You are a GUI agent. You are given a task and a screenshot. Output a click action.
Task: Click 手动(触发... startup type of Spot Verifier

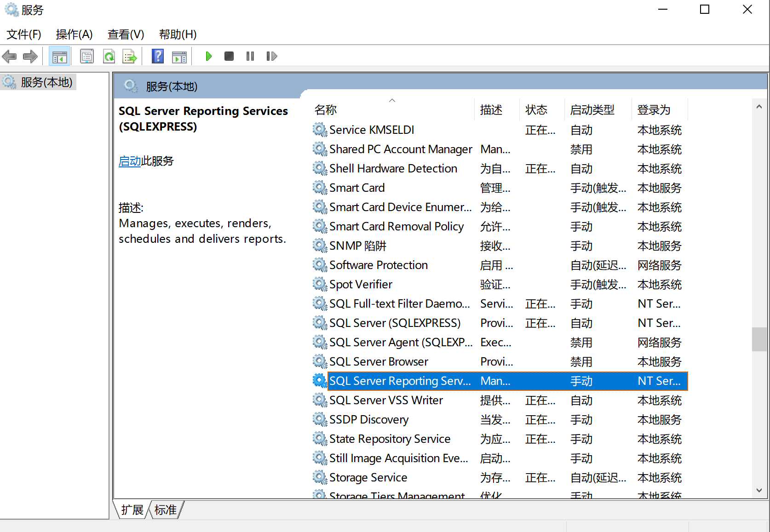(x=598, y=285)
